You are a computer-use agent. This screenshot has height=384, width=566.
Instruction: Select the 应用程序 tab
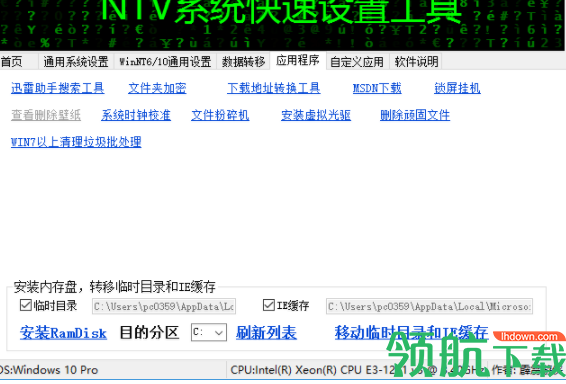[298, 60]
